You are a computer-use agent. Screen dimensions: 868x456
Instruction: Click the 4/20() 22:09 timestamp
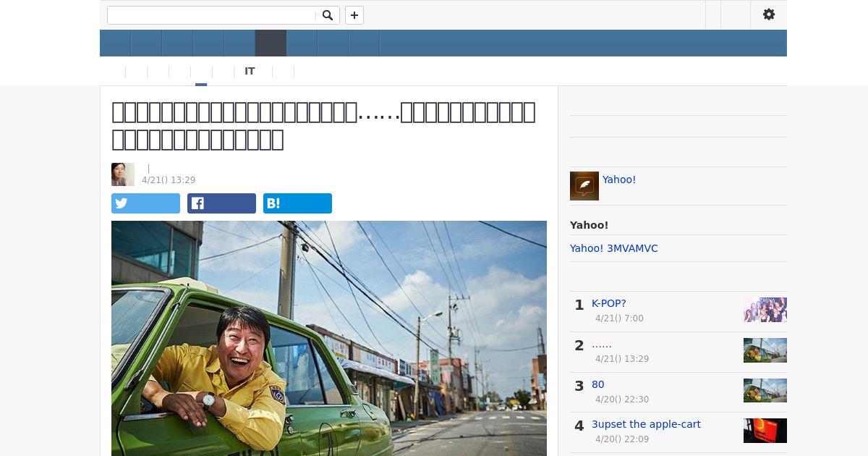pos(622,439)
